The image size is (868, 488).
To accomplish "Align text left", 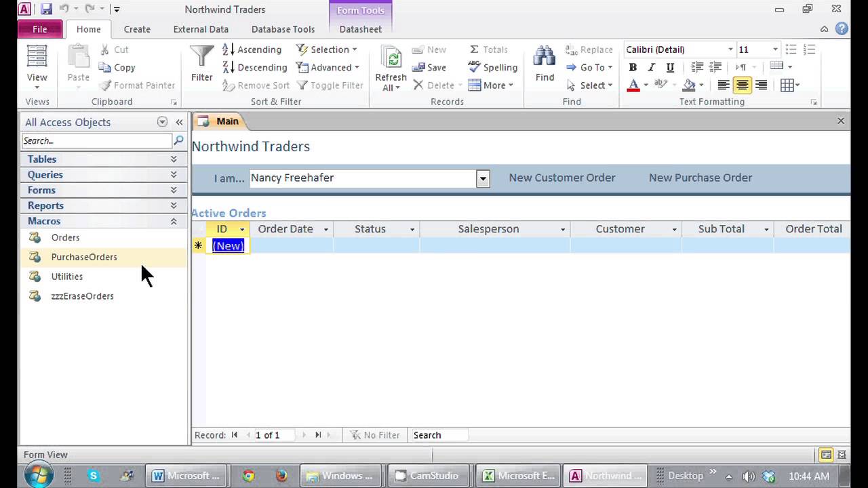I will [724, 85].
